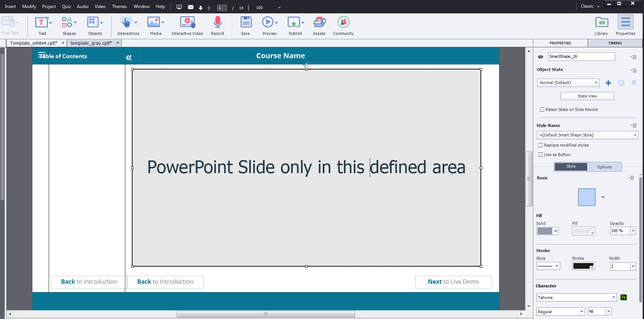
Task: Open the Stroke Style line dropdown
Action: coord(548,266)
